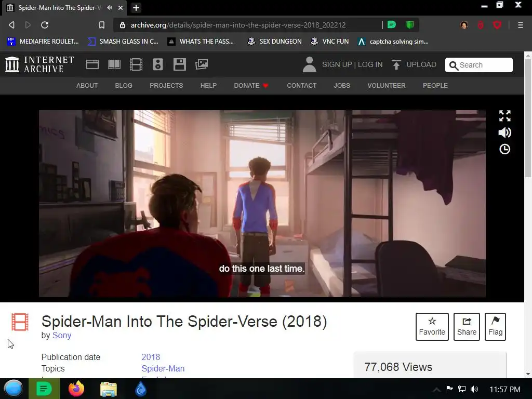Screen dimensions: 532x399
Task: Reload the page with refresh icon
Action: (45, 25)
